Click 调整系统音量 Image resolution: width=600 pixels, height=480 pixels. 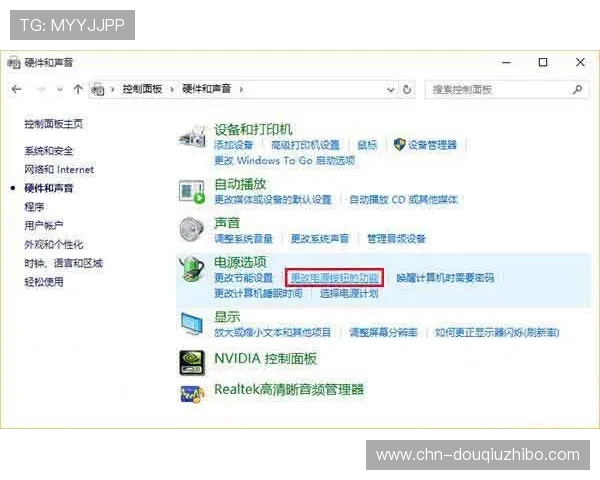(x=243, y=238)
